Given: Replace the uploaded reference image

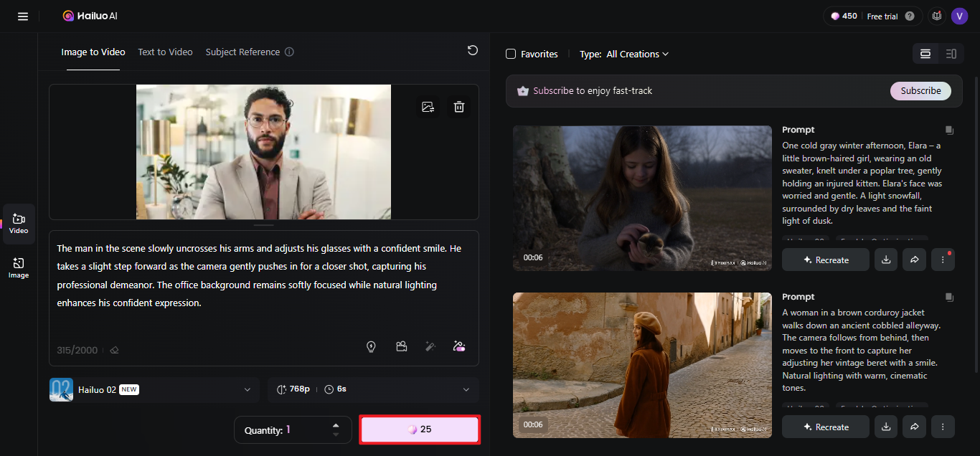Looking at the screenshot, I should point(428,107).
